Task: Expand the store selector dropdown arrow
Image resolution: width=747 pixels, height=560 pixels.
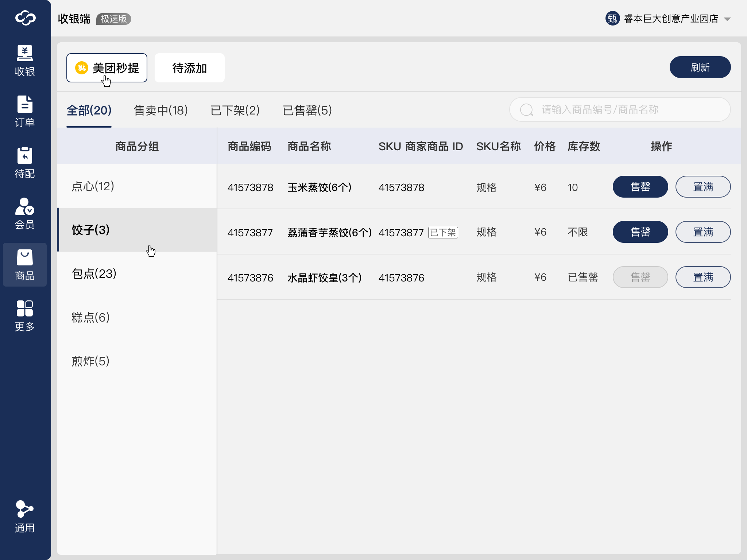Action: tap(727, 19)
